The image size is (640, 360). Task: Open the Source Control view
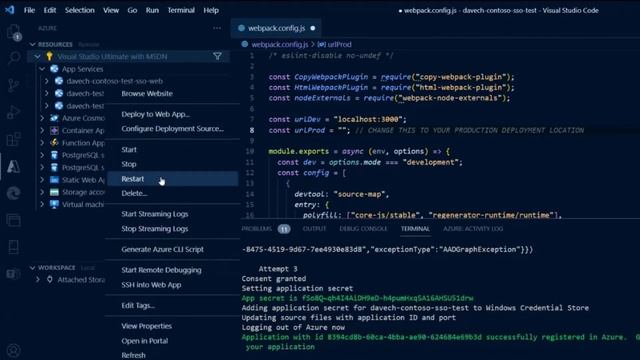tap(13, 85)
